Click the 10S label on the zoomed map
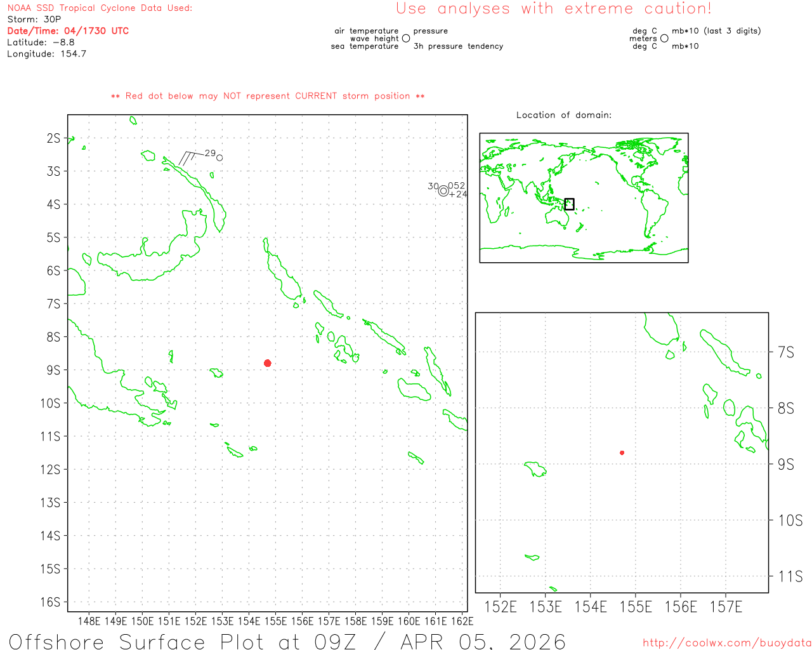The width and height of the screenshot is (812, 650). (790, 521)
